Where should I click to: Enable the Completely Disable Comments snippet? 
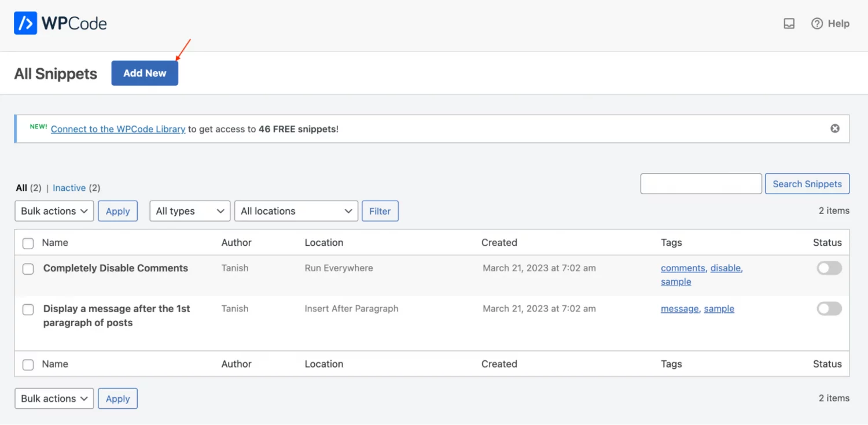click(829, 268)
